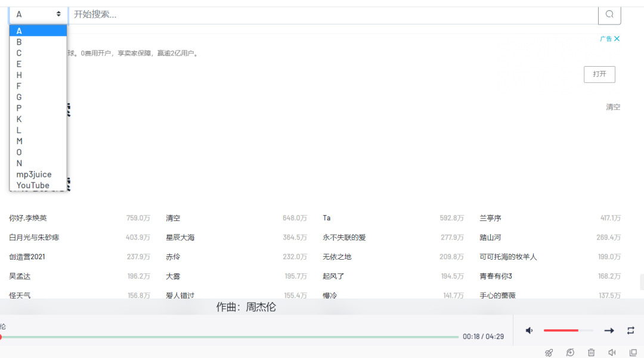This screenshot has width=644, height=358.
Task: Mute the player volume speaker icon
Action: [530, 330]
